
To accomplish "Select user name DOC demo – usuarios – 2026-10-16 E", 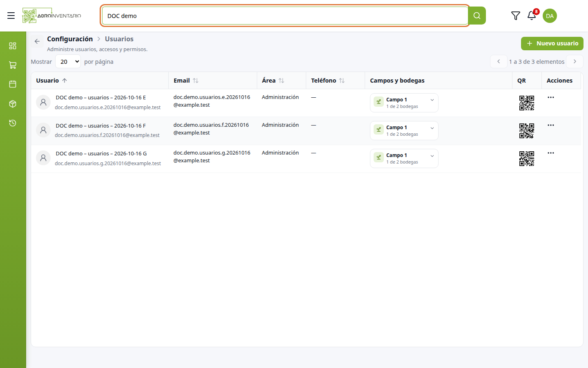I will tap(101, 98).
